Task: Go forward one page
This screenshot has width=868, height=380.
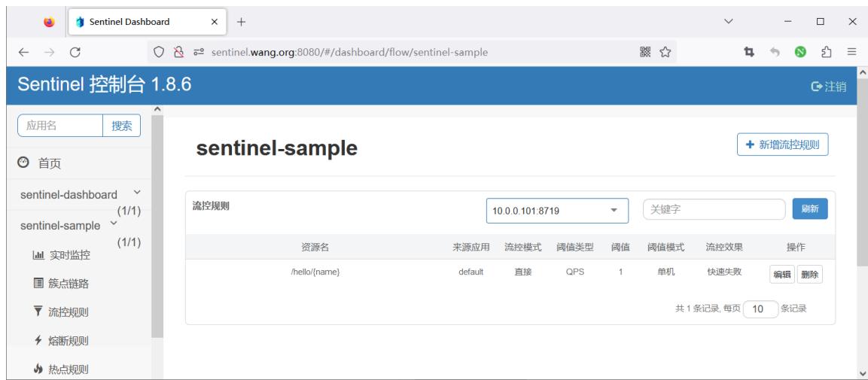Action: pos(49,52)
